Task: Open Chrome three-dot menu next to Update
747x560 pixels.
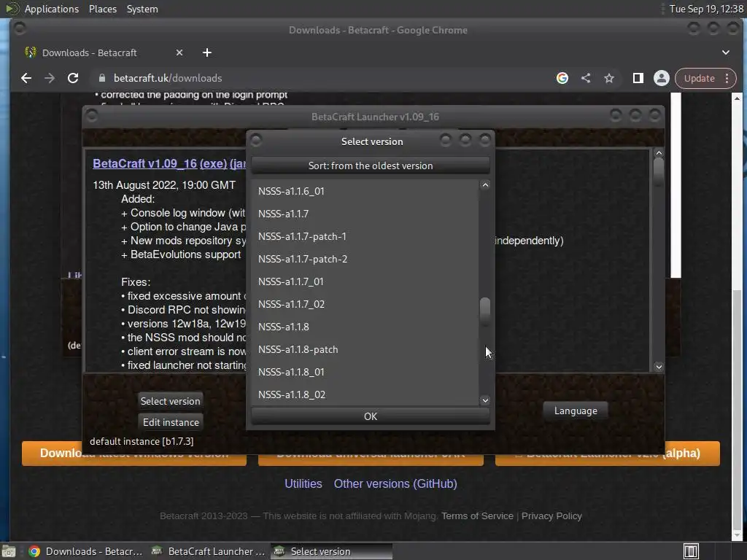Action: pos(727,78)
